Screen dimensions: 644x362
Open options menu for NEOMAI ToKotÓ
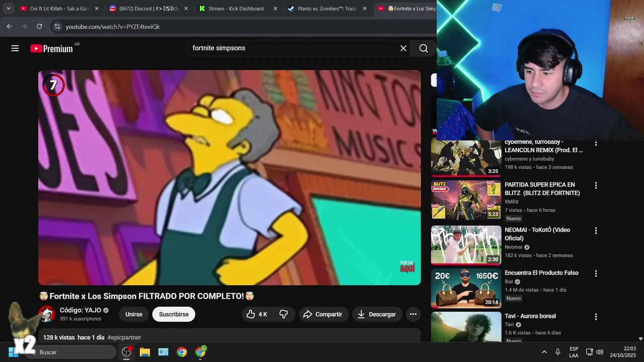[x=596, y=231]
